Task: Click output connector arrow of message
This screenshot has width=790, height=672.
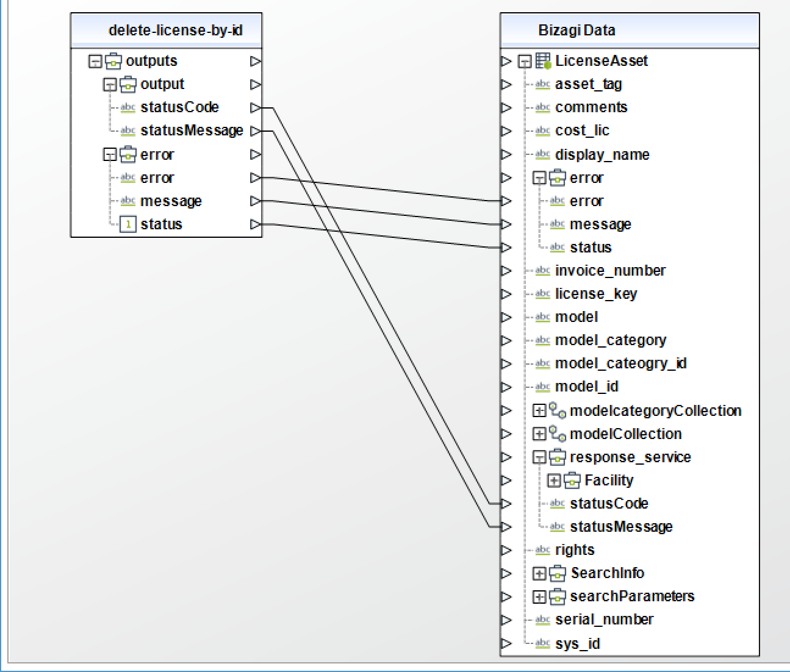Action: point(256,201)
